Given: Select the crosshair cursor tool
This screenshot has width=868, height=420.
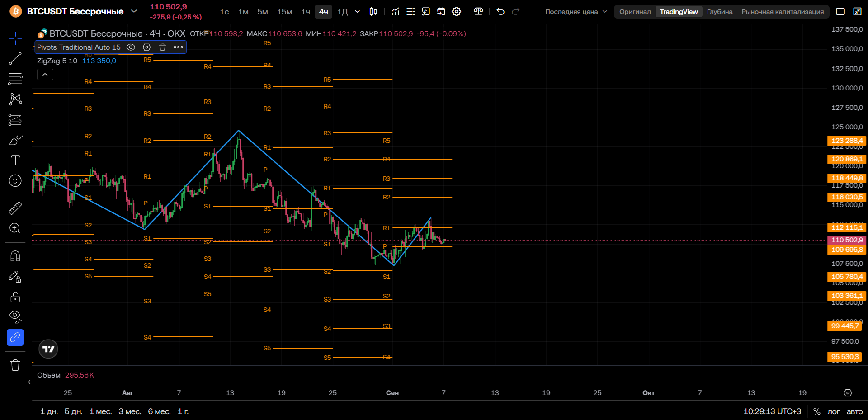Looking at the screenshot, I should (15, 38).
